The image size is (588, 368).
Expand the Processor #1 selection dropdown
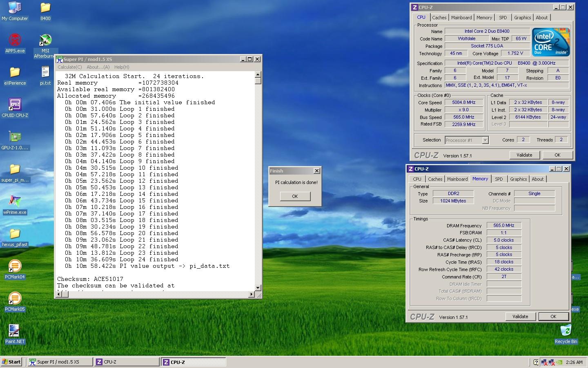click(485, 140)
